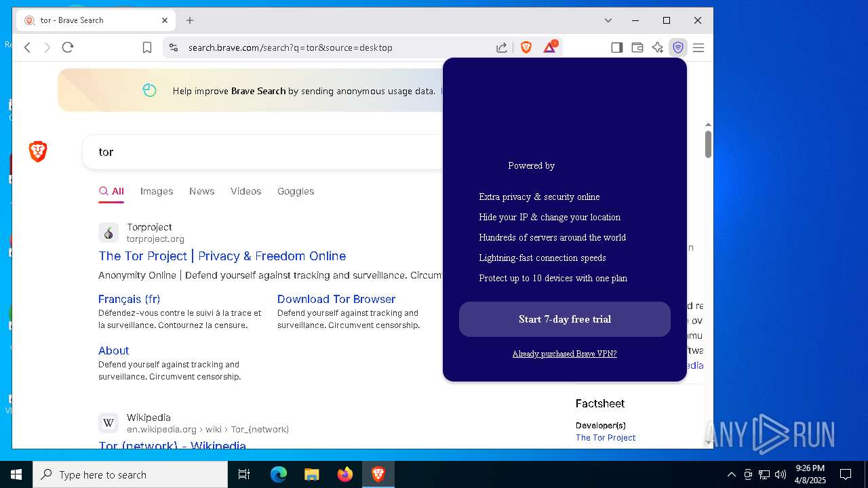Screen dimensions: 868x488
Task: Open the Windows Start menu
Action: point(16,474)
